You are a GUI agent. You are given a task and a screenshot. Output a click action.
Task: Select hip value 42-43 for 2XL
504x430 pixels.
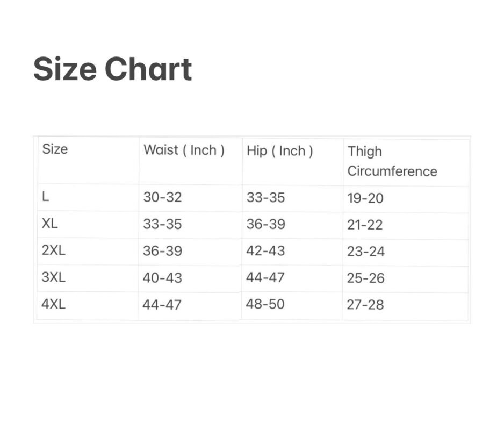[x=265, y=251]
